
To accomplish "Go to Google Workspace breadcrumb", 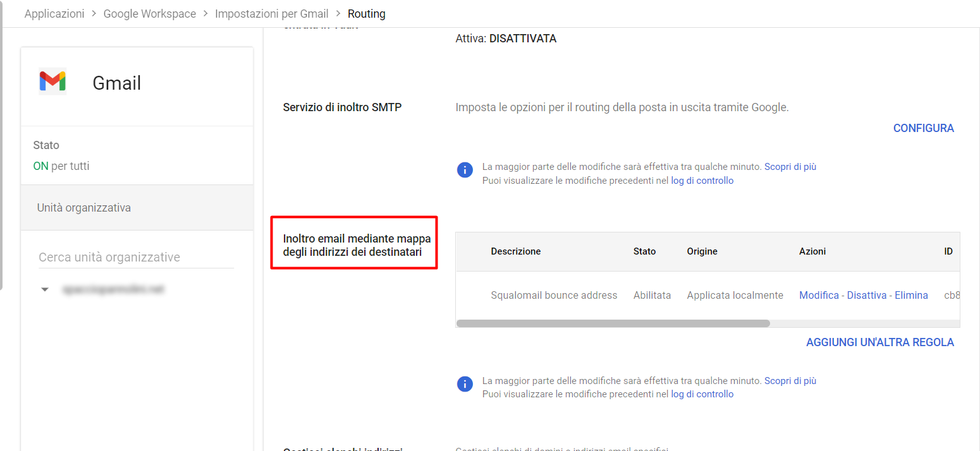I will pyautogui.click(x=150, y=13).
